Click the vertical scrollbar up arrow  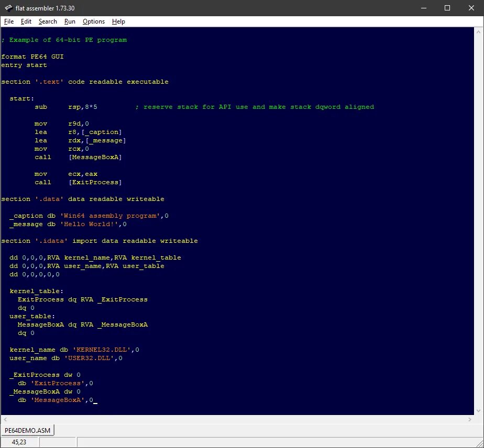(478, 31)
